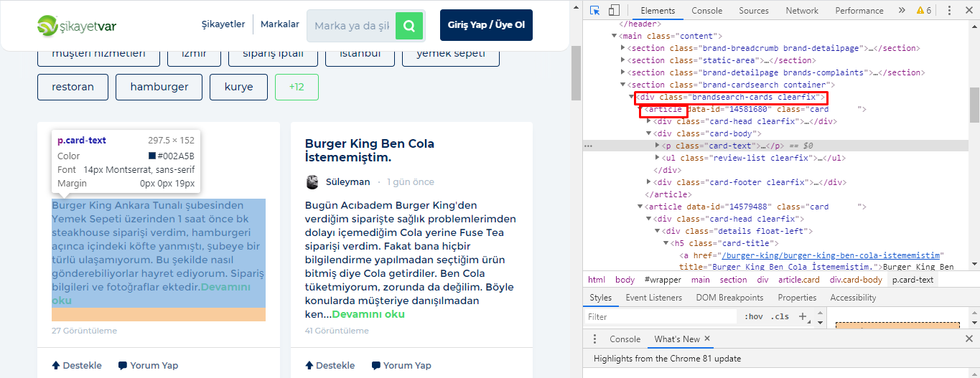
Task: Add a new style rule with plus icon
Action: (803, 316)
